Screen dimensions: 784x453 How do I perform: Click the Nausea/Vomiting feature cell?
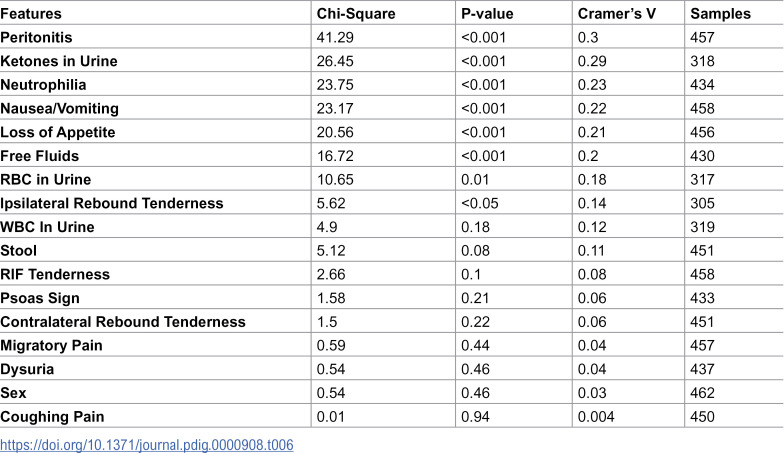coord(60,108)
